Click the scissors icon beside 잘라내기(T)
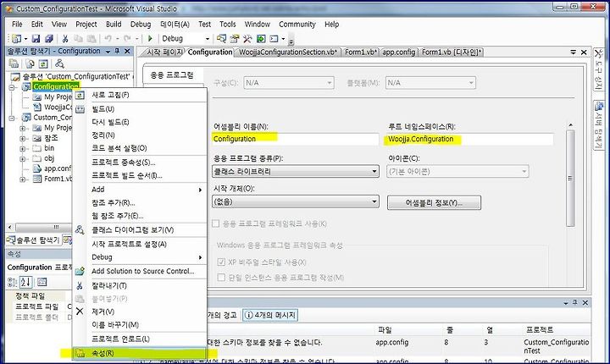 coord(80,286)
